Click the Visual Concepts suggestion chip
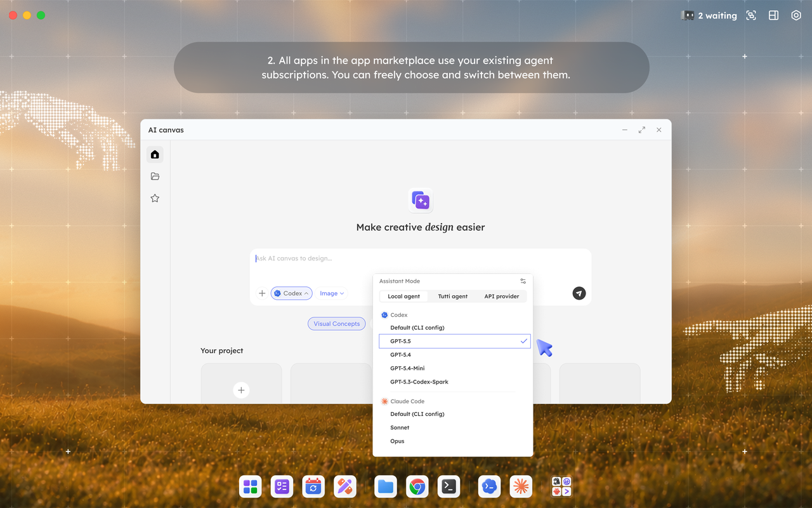Viewport: 812px width, 508px height. pyautogui.click(x=337, y=324)
